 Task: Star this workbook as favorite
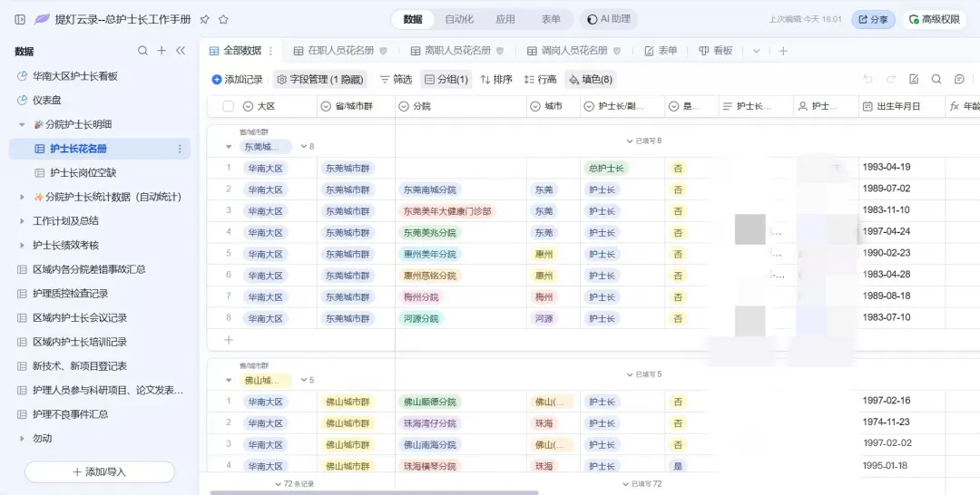(223, 19)
